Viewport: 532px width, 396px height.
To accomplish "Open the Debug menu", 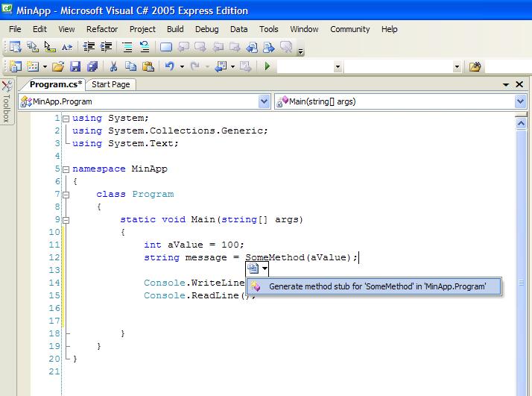I will (206, 29).
